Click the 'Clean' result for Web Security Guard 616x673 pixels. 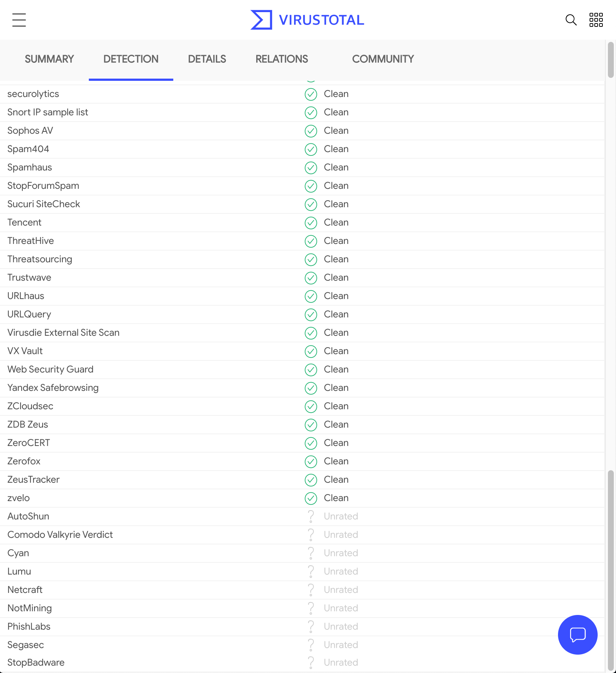point(336,369)
